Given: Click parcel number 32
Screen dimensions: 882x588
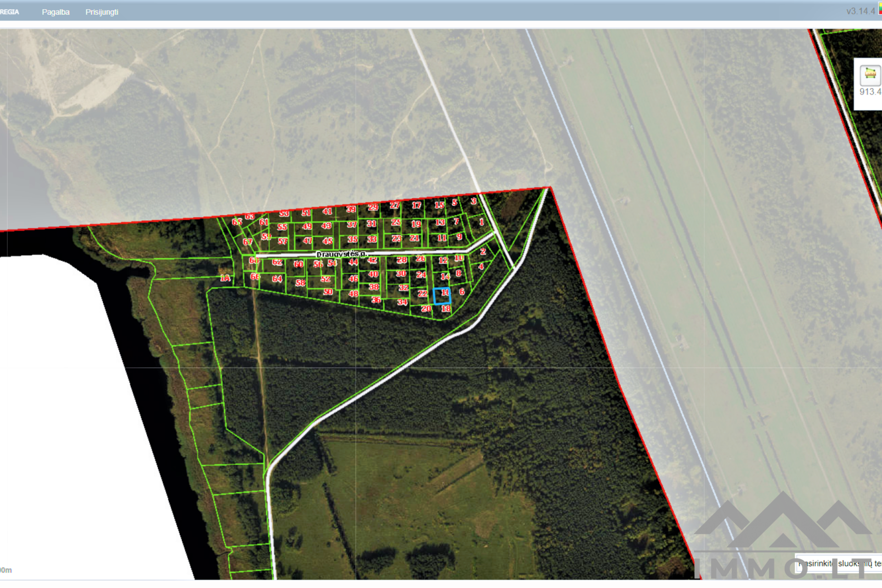Looking at the screenshot, I should (x=404, y=288).
